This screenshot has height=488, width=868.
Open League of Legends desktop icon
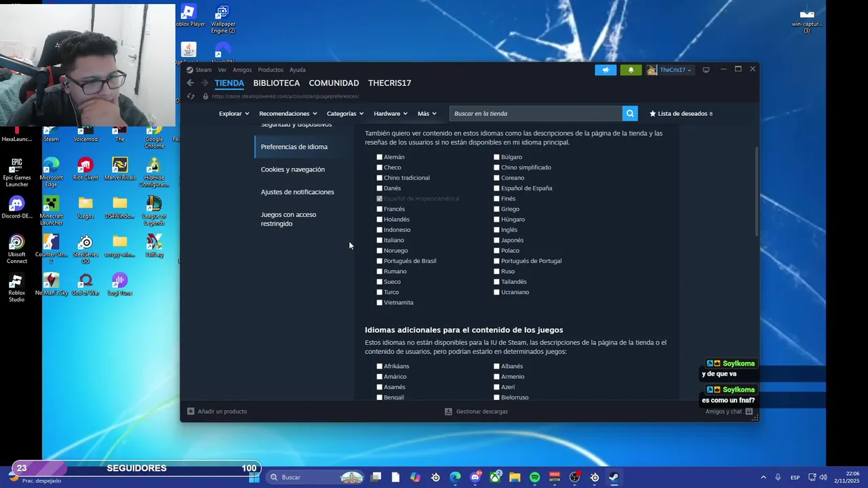[x=154, y=211]
